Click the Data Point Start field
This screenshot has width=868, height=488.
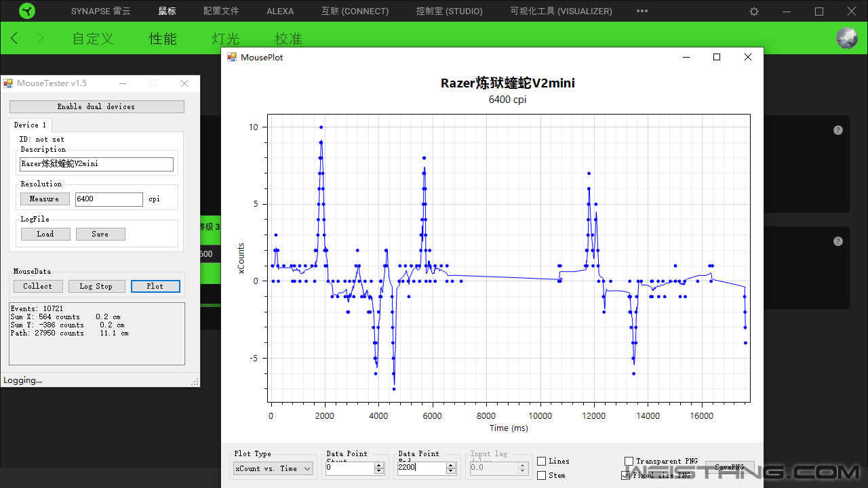(349, 468)
